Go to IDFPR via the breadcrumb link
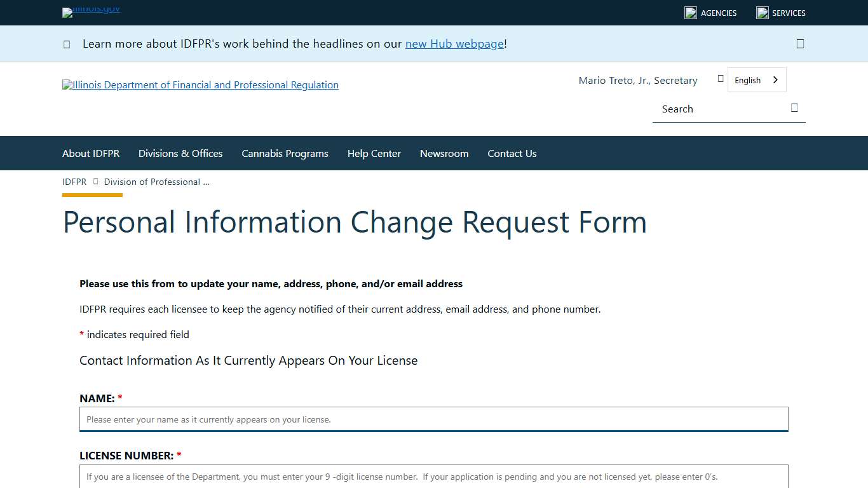 [x=74, y=182]
